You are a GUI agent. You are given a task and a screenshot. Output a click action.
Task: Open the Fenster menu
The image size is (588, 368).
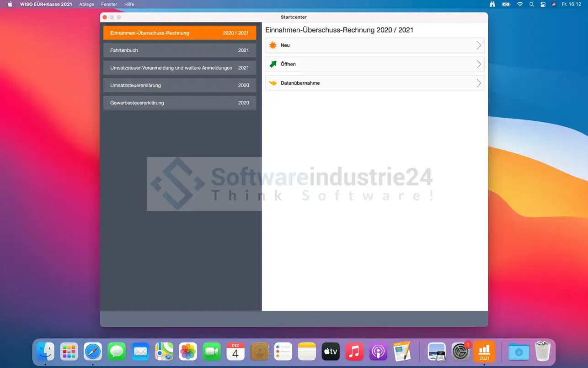coord(109,4)
